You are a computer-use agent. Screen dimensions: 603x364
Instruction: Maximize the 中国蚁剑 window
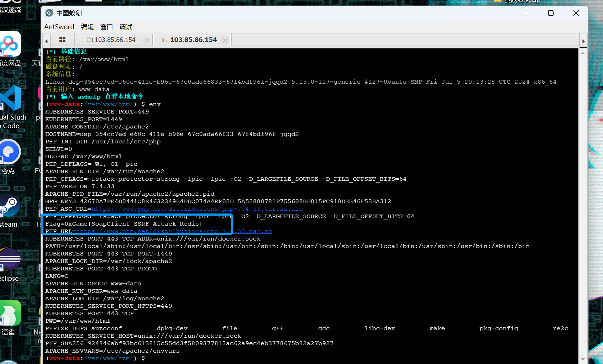[x=551, y=13]
